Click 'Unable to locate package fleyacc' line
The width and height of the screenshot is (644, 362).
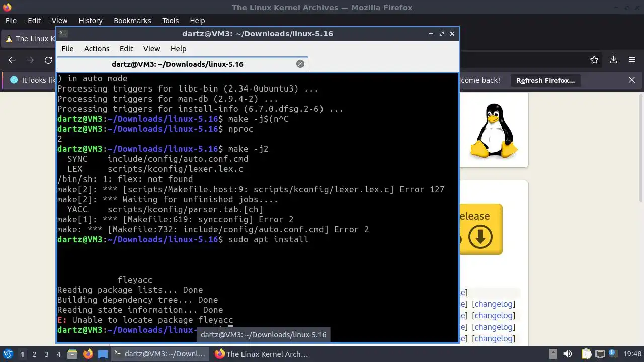click(x=145, y=320)
